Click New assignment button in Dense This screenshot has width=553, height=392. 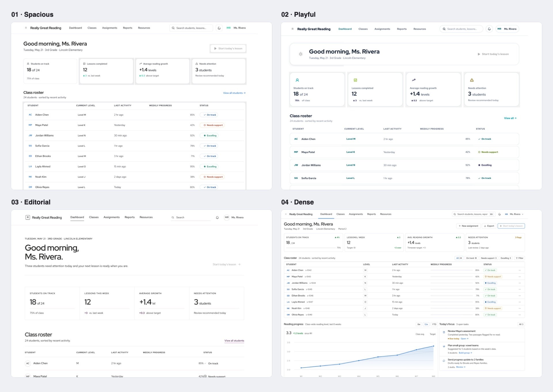click(x=468, y=226)
